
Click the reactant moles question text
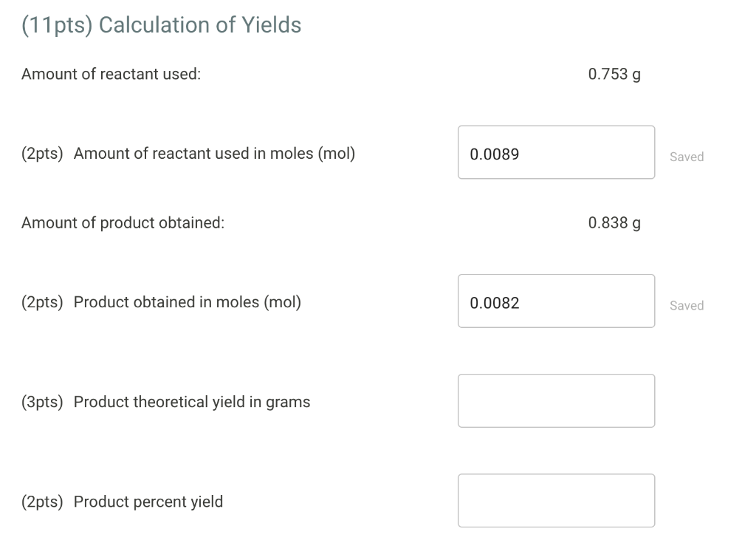214,153
